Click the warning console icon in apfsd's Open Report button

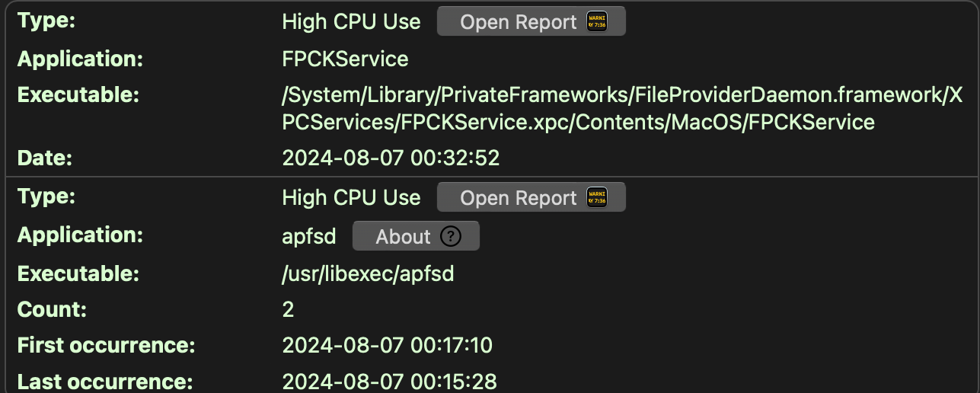click(597, 197)
